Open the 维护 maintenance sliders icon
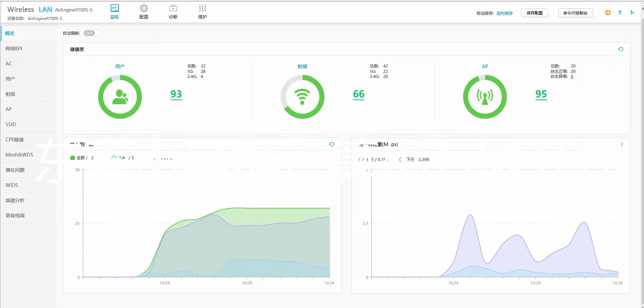Viewport: 644px width, 308px height. pos(202,11)
